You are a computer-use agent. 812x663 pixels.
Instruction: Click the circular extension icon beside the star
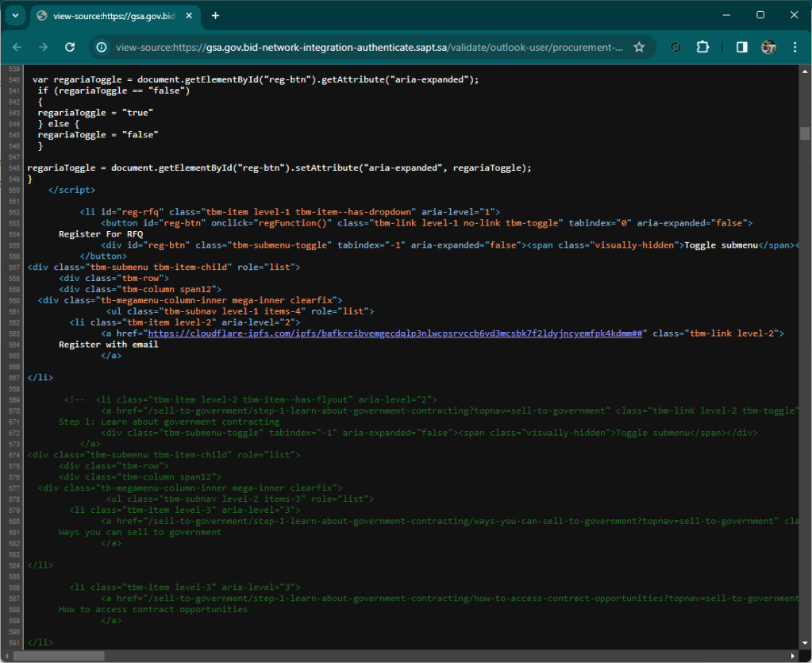pos(676,48)
